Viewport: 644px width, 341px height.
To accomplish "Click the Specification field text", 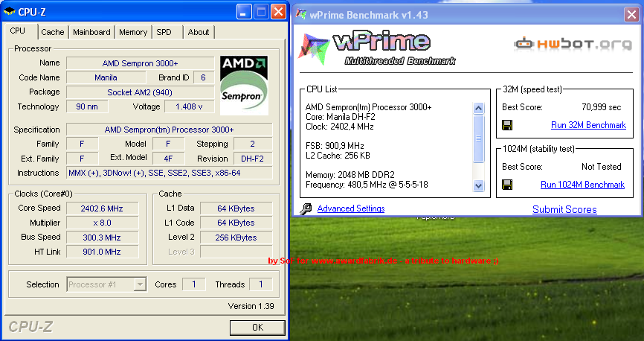I will pos(170,130).
